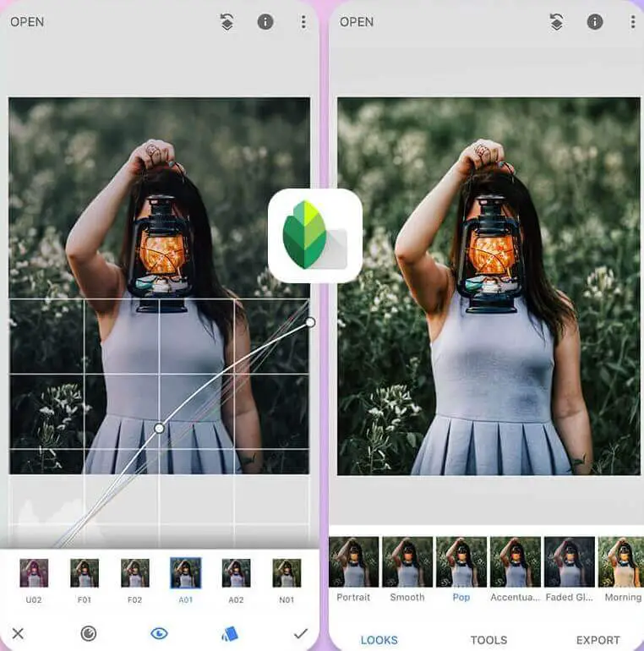Toggle curve visibility eye icon

point(159,633)
